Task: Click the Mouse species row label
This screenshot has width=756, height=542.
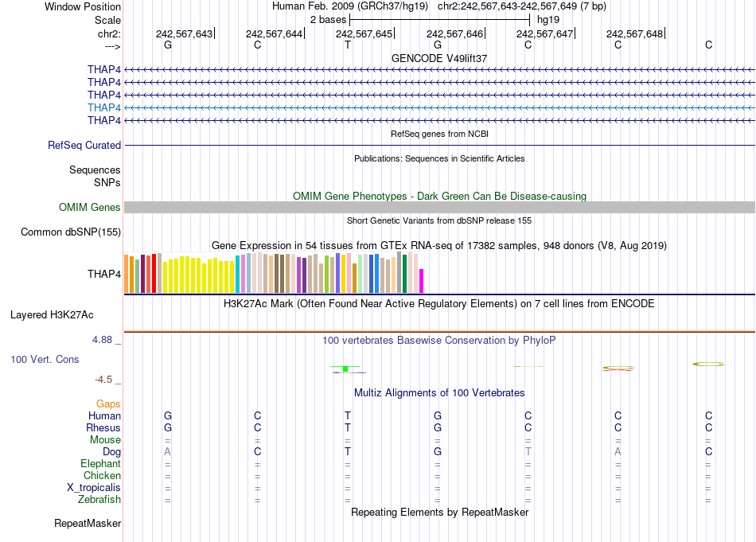Action: pyautogui.click(x=105, y=440)
